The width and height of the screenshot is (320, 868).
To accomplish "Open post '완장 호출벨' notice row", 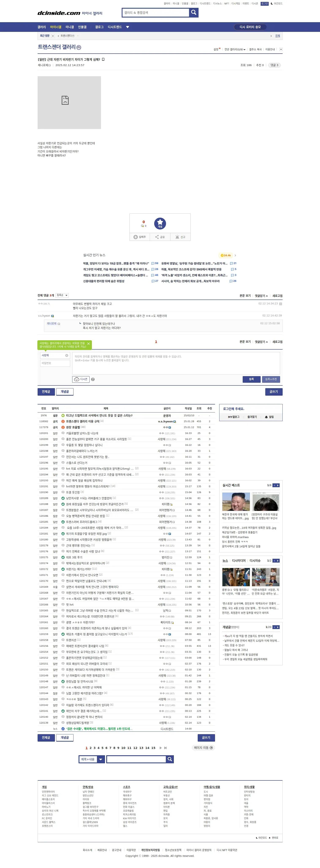I will pyautogui.click(x=73, y=427).
